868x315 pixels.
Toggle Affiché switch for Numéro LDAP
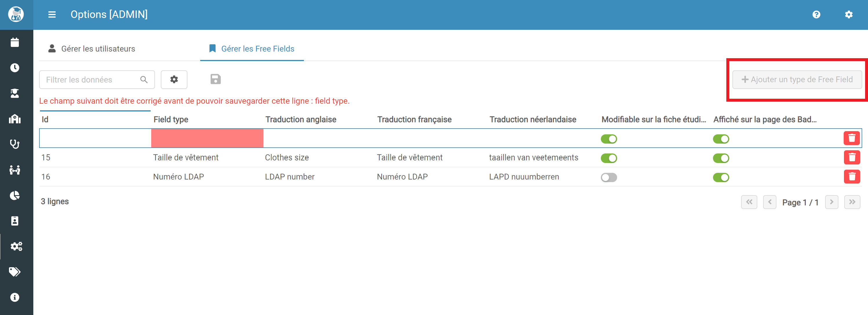[721, 177]
